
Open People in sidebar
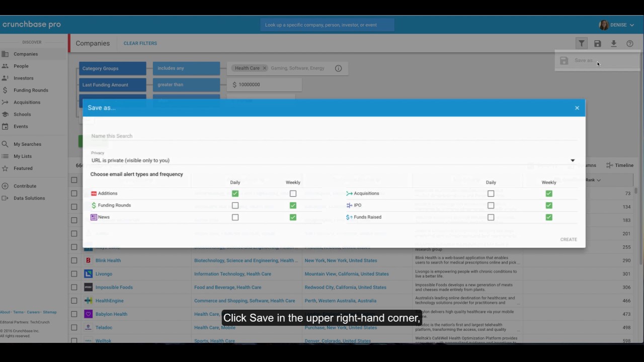21,66
